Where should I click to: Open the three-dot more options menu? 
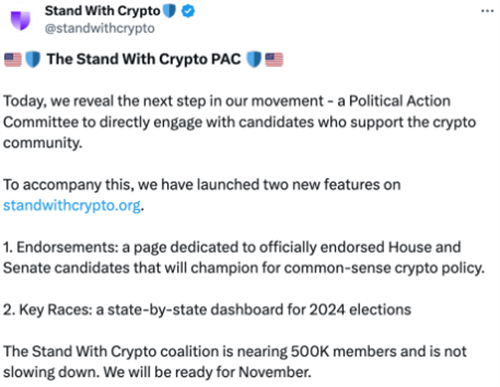(487, 11)
